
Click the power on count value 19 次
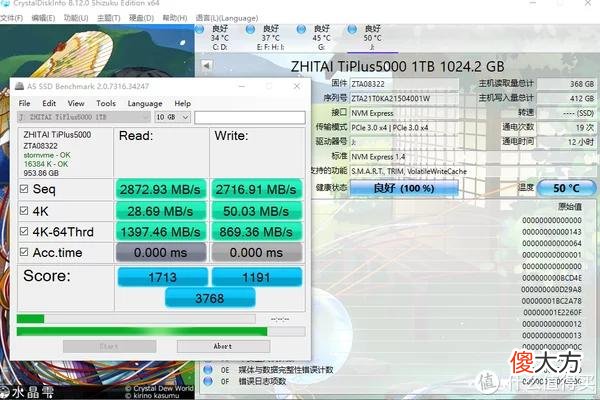(567, 127)
